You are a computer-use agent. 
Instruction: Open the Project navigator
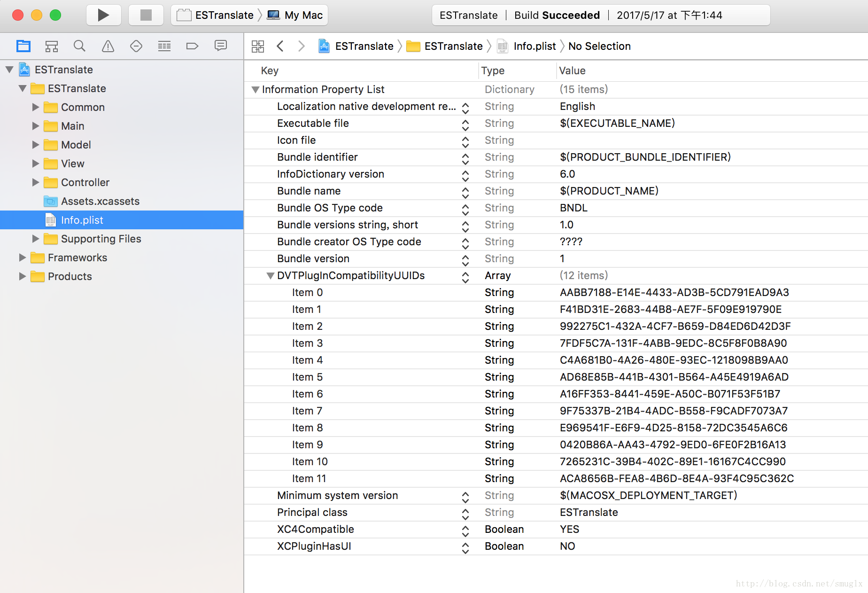[23, 46]
